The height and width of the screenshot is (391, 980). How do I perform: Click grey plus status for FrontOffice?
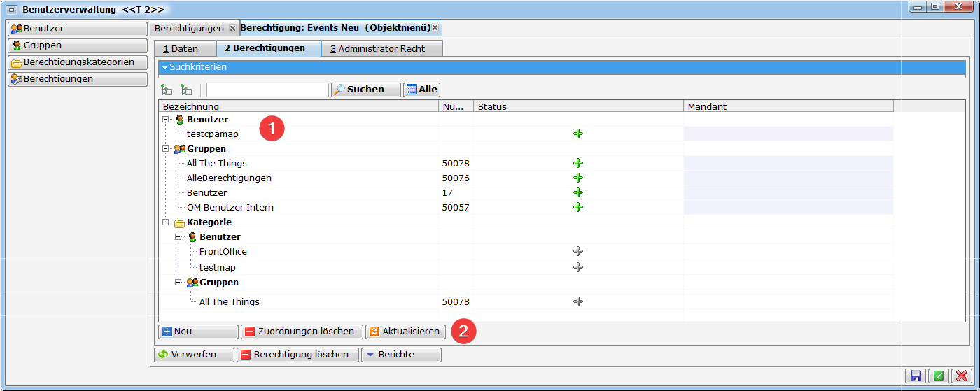click(x=577, y=251)
